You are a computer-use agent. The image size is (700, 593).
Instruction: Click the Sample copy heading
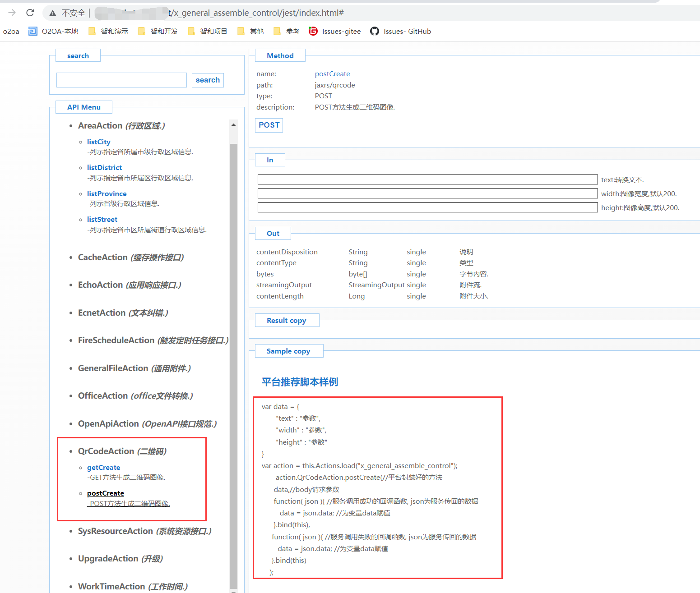pos(288,351)
